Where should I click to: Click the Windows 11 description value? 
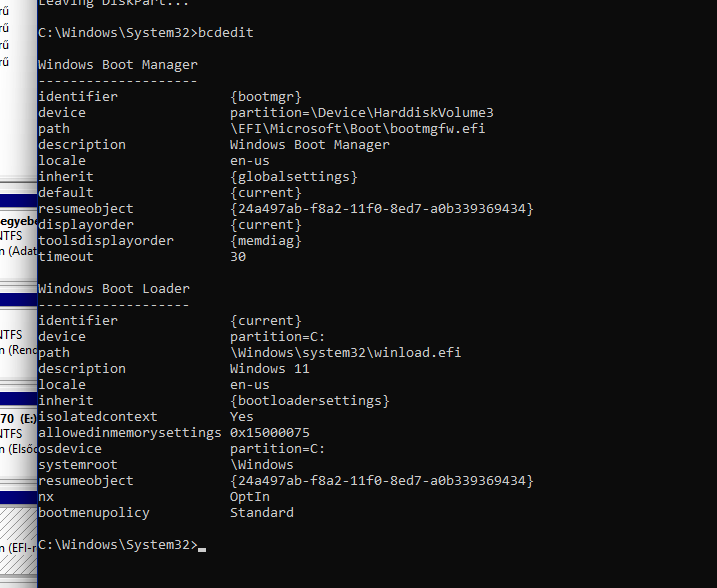click(269, 369)
